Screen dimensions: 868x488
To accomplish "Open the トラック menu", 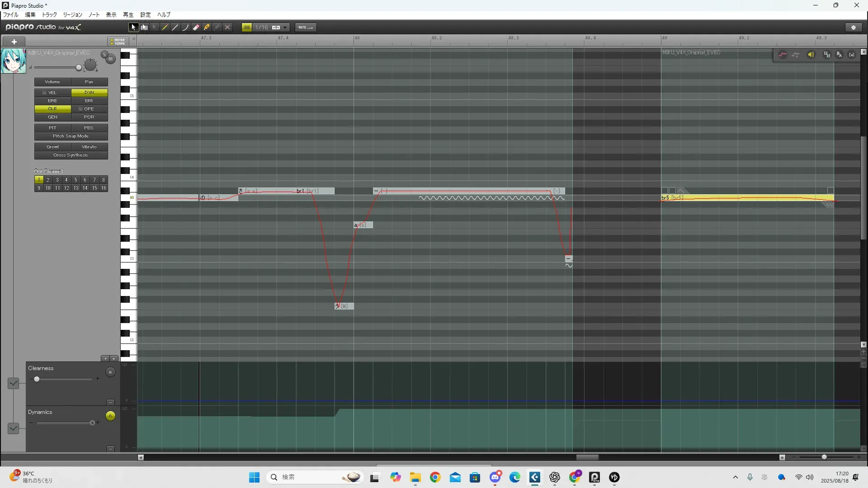I will coord(49,15).
